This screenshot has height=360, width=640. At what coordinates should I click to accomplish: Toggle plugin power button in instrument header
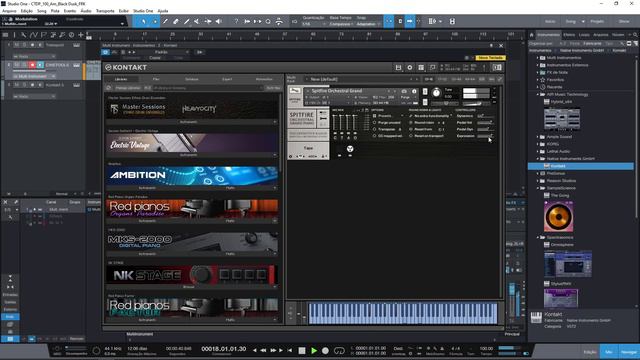106,52
